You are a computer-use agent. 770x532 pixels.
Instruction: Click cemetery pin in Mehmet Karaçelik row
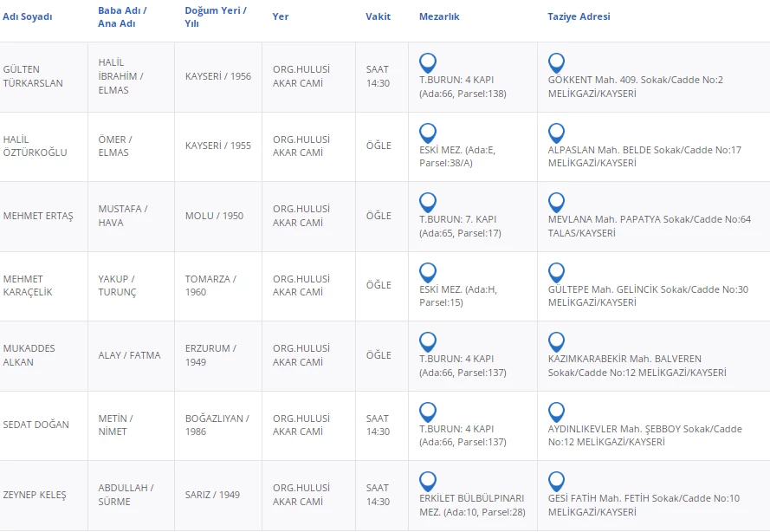428,272
